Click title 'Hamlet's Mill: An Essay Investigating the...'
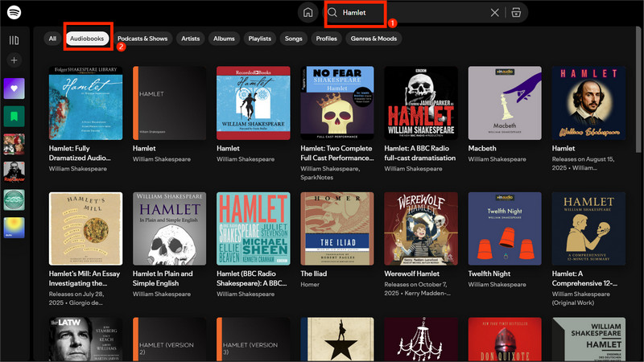This screenshot has width=644, height=362. (x=85, y=278)
